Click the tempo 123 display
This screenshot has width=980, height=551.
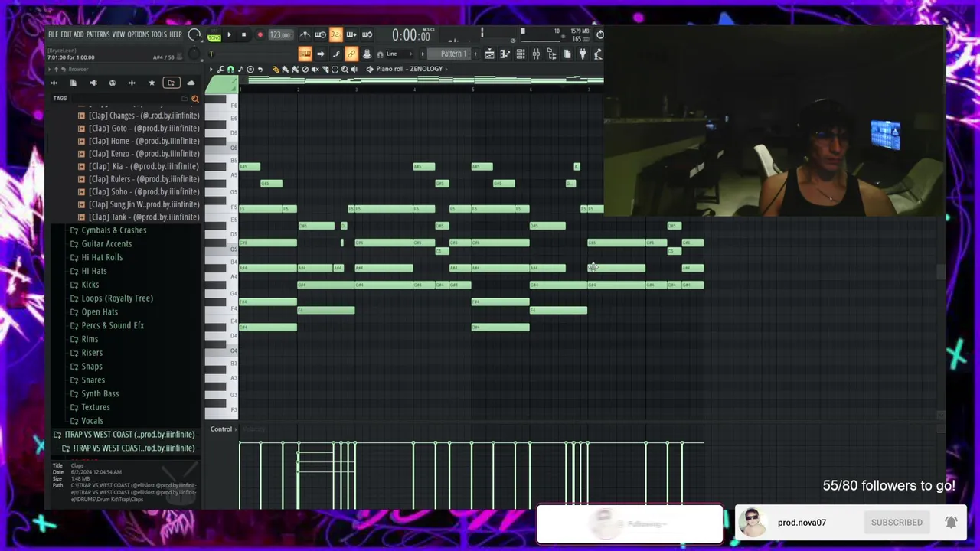click(x=279, y=35)
